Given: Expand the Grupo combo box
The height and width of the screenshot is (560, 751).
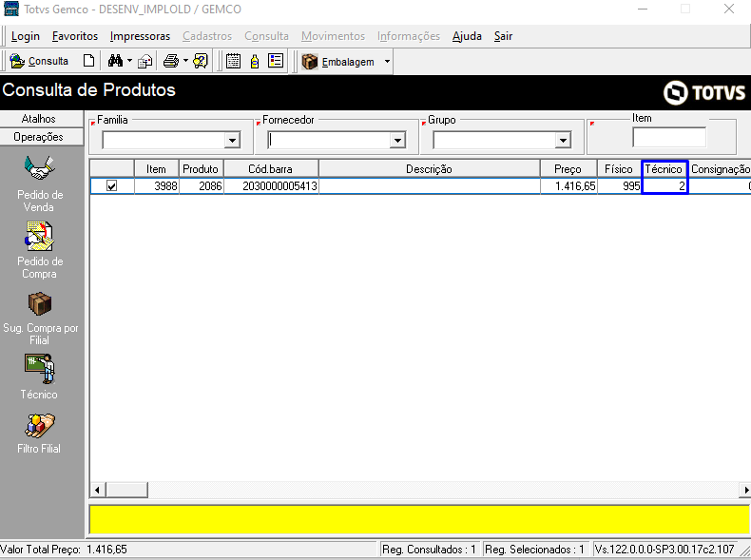Looking at the screenshot, I should [x=563, y=141].
